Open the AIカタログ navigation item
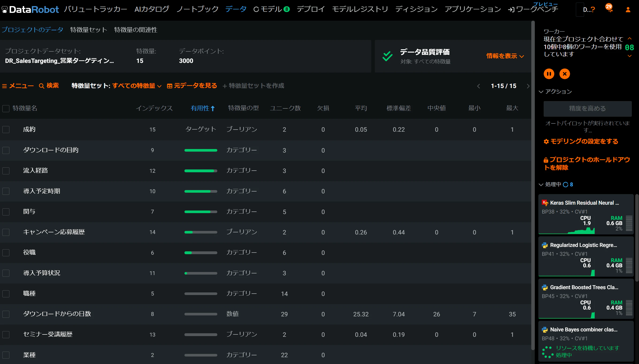Viewport: 639px width, 364px height. click(152, 9)
